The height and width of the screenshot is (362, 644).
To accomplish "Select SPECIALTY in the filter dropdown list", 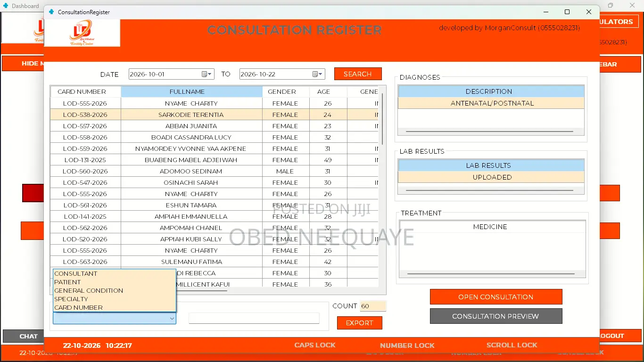I will pos(115,299).
